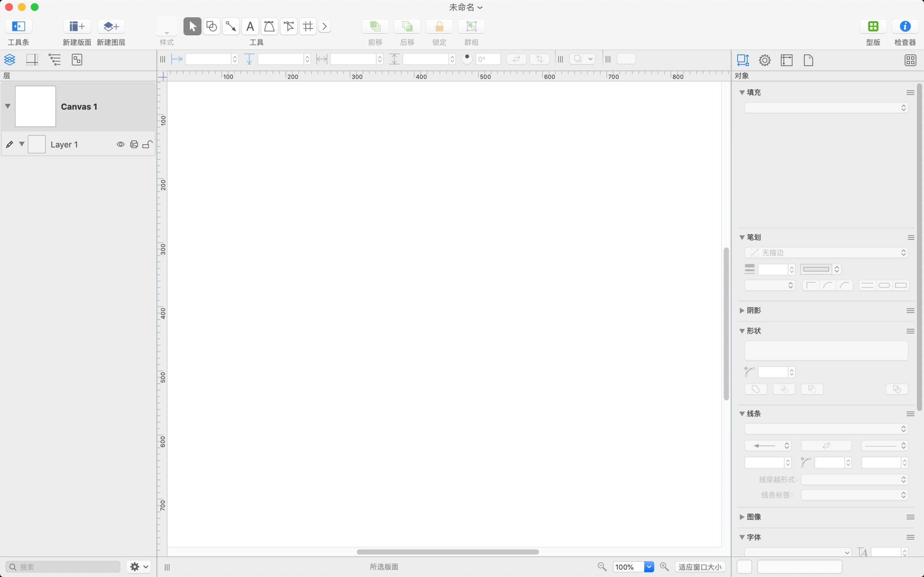Click the New Layer icon

(x=111, y=26)
